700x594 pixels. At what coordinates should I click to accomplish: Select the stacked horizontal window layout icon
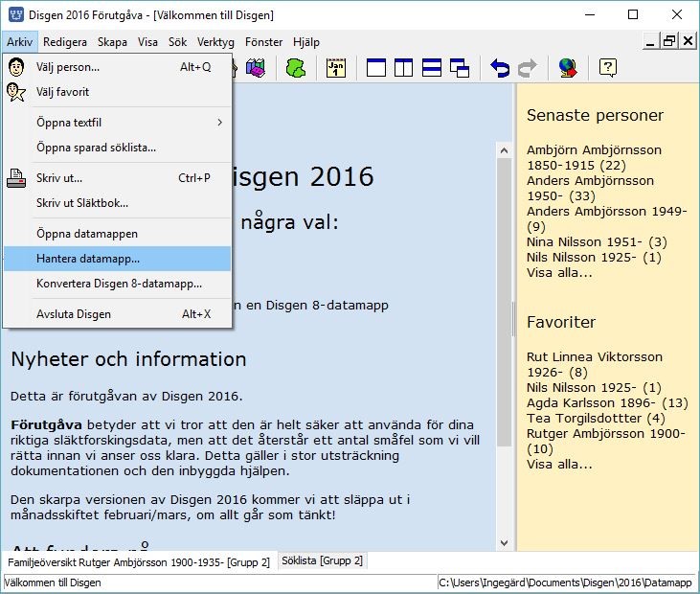click(432, 68)
